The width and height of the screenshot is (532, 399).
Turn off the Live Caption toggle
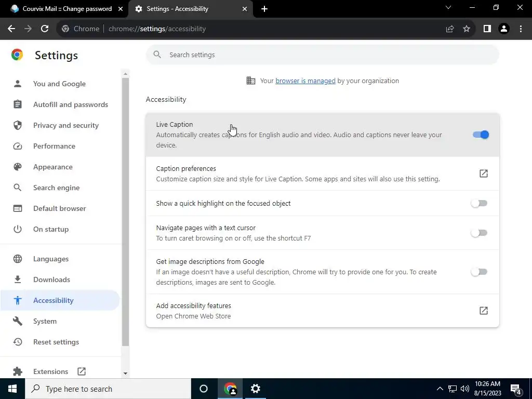481,135
